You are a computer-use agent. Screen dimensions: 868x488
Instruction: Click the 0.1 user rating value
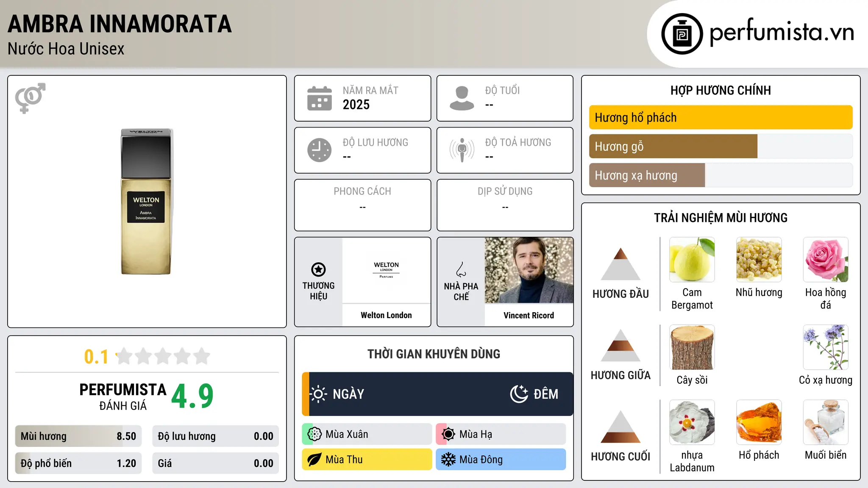pyautogui.click(x=96, y=357)
